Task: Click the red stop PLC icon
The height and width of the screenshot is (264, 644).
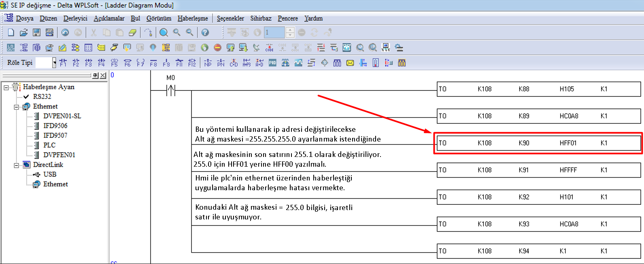Action: coord(217,48)
